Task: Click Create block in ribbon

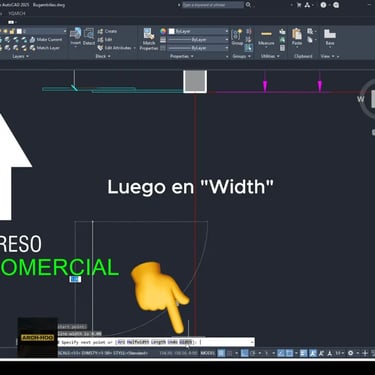Action: [x=107, y=31]
